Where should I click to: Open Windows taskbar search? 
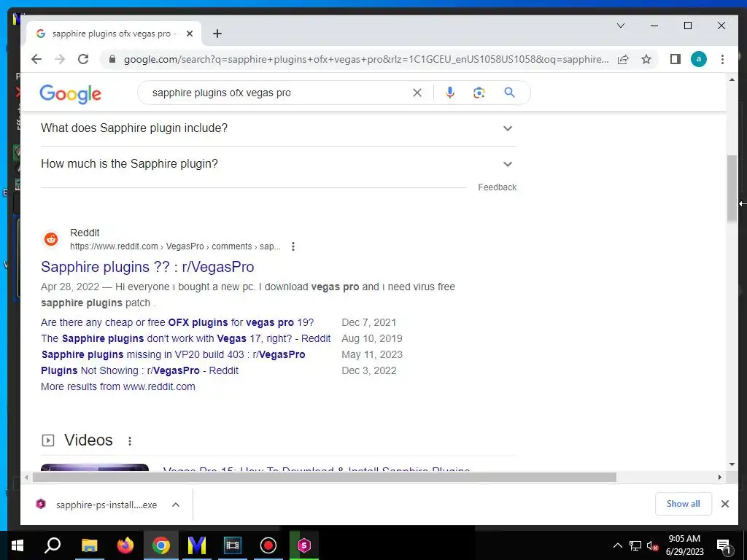pyautogui.click(x=53, y=545)
